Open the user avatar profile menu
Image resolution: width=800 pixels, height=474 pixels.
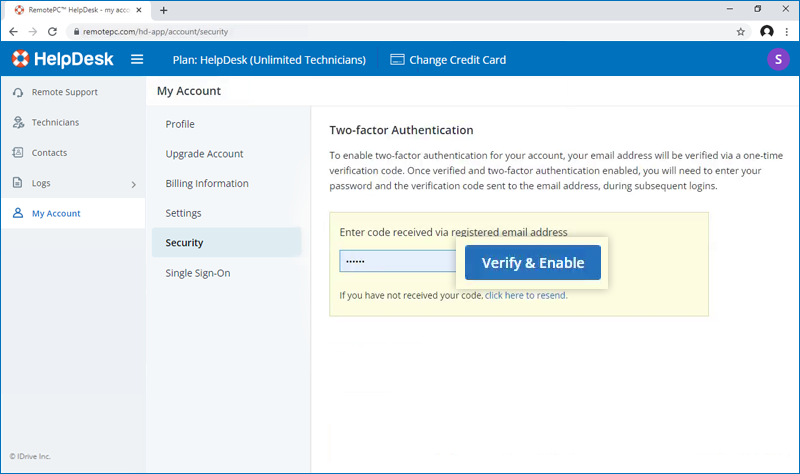pos(777,59)
